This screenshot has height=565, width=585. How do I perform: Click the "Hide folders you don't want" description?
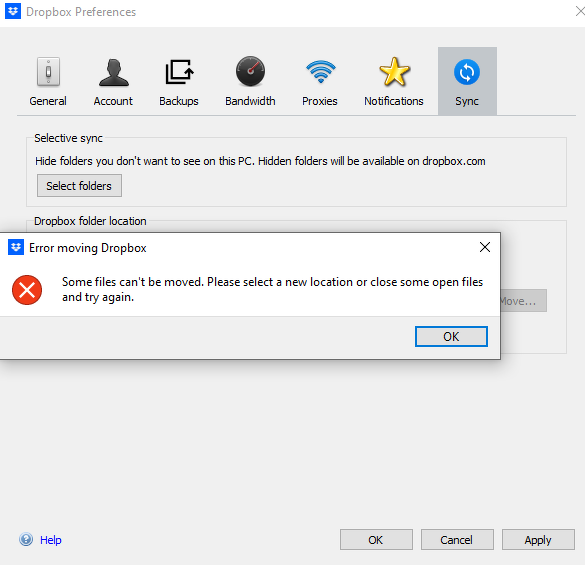[260, 161]
